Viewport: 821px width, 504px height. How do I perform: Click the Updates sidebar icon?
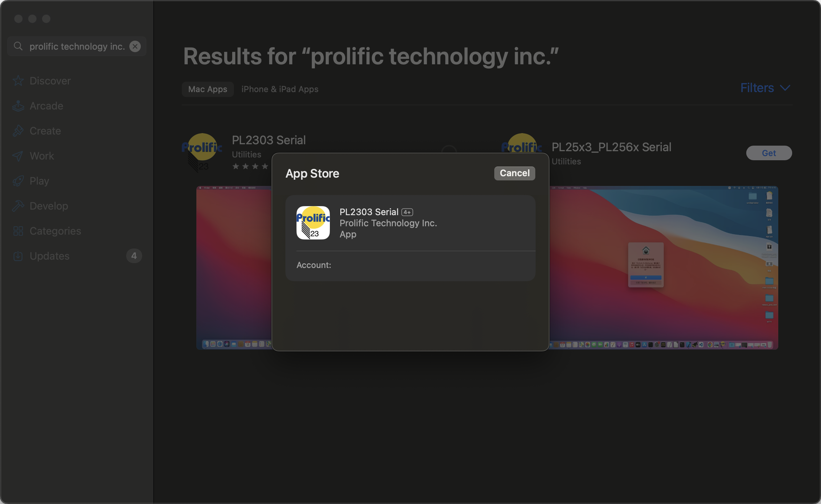18,255
